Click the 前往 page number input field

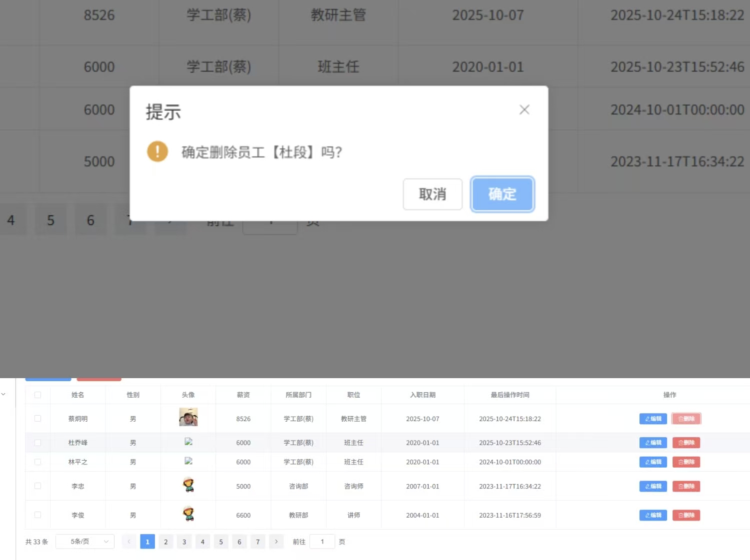pyautogui.click(x=322, y=542)
